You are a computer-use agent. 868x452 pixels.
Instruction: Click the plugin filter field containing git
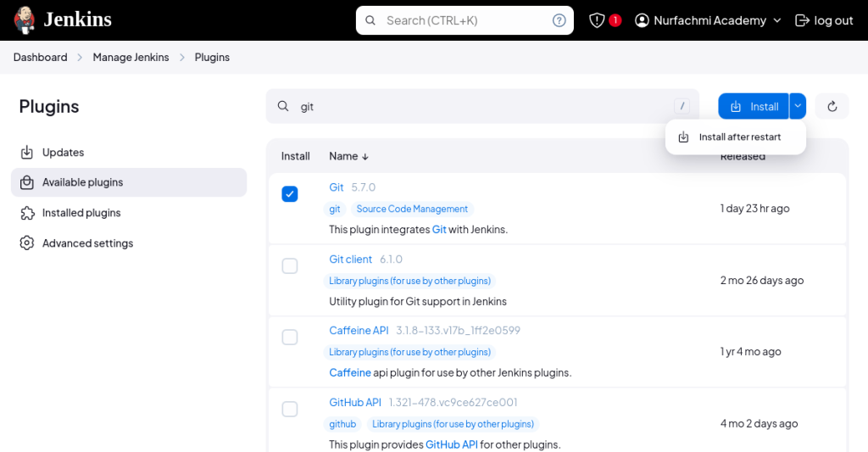tap(482, 106)
